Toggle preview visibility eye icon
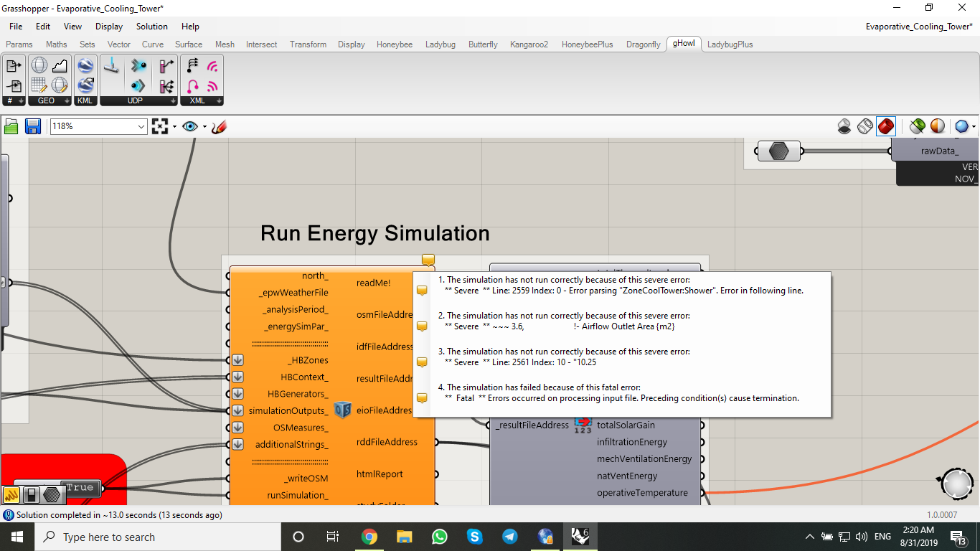The height and width of the screenshot is (551, 980). (x=189, y=127)
